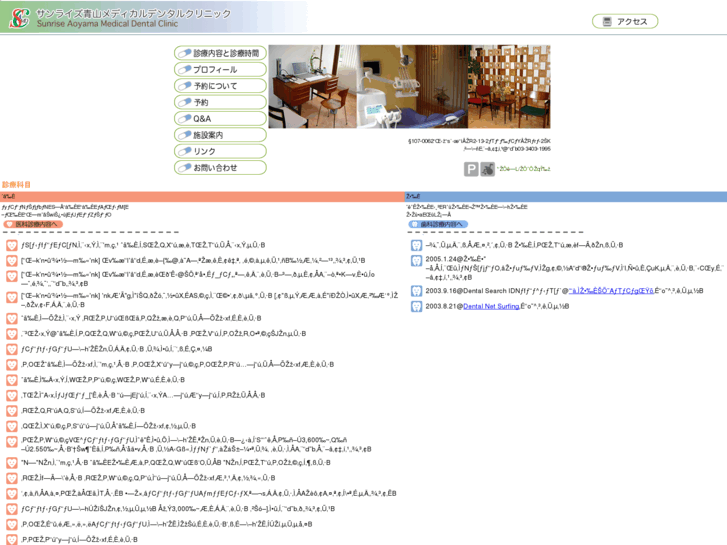Click the 2003.8.21 news entry date
Viewport: 727px width, 545px height.
click(x=442, y=306)
